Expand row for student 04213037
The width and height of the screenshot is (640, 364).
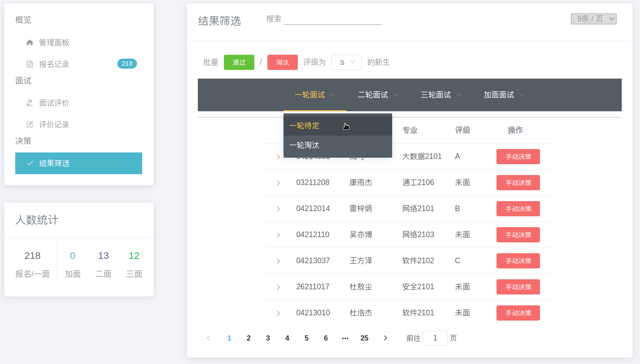(x=278, y=261)
